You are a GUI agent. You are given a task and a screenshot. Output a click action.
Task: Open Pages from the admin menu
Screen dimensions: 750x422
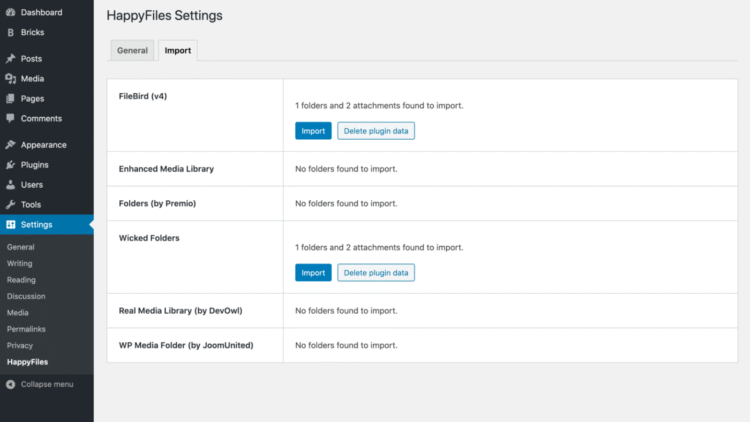point(33,99)
